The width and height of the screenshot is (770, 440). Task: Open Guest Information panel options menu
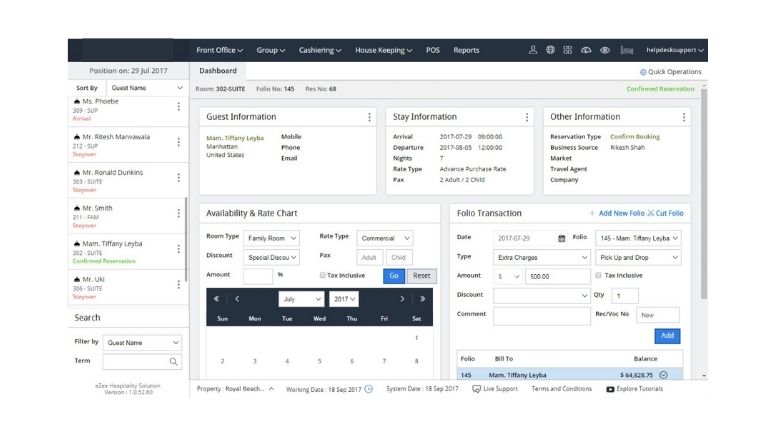[x=369, y=117]
